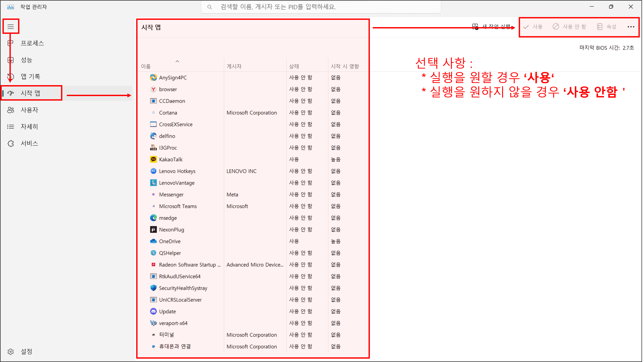
Task: Select the Lenovo Hotkeys icon
Action: tap(153, 171)
